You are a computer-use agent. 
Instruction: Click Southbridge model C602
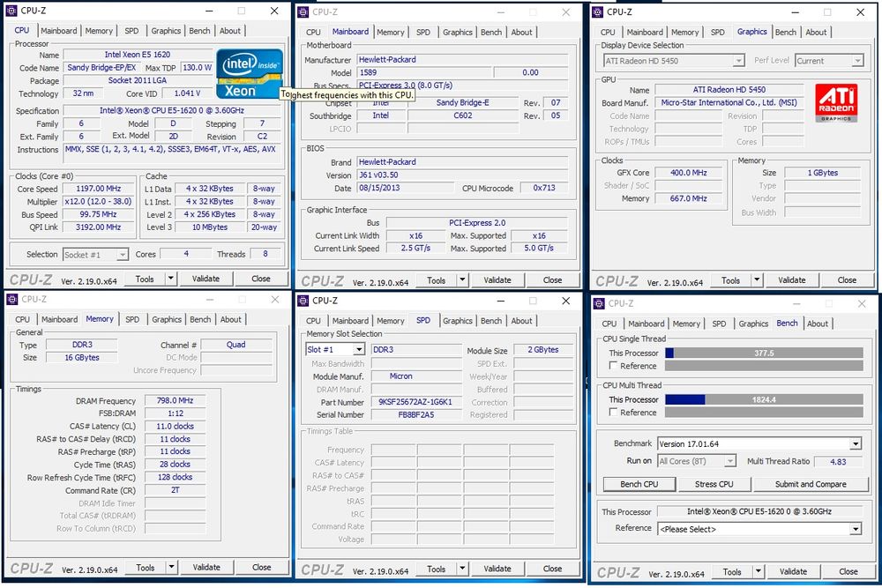pos(462,115)
